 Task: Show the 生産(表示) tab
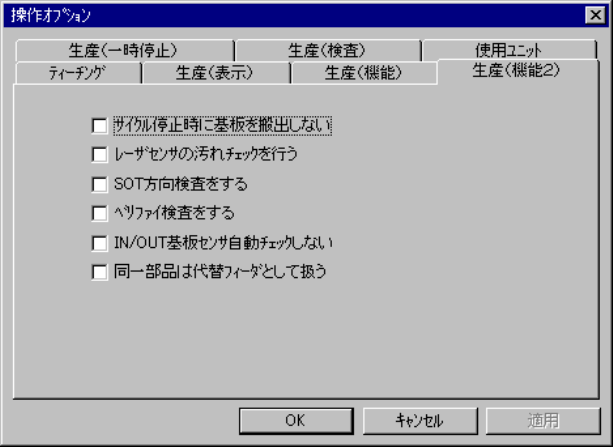click(x=216, y=73)
